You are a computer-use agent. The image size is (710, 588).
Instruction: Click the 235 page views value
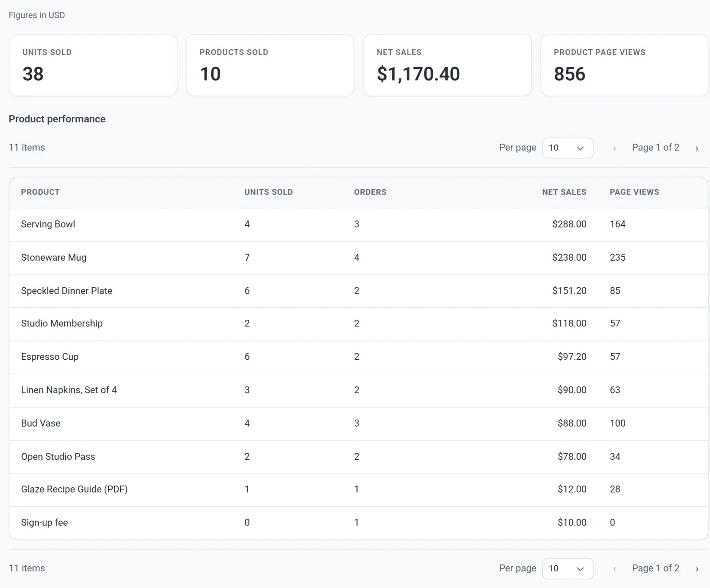[618, 258]
